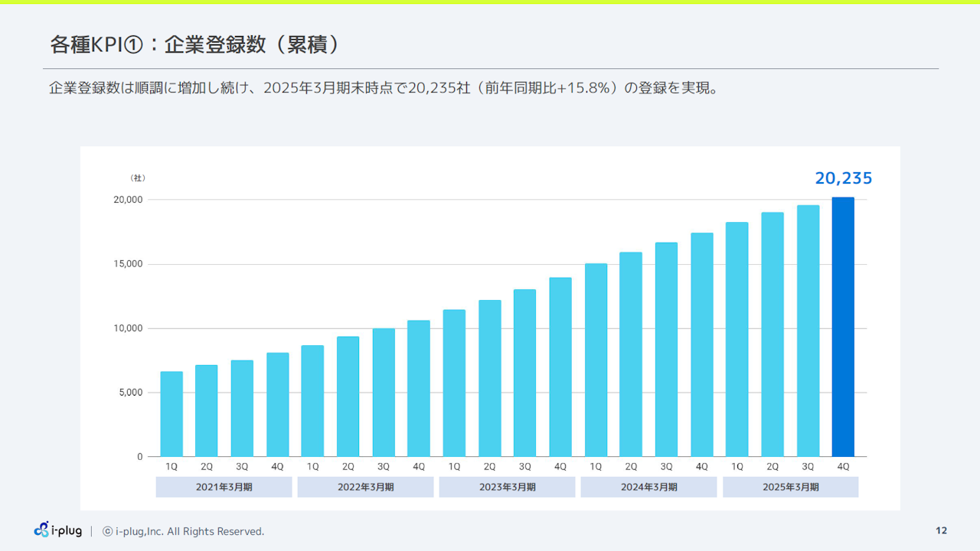Click the dark blue 4Q 2025 bar

843,327
